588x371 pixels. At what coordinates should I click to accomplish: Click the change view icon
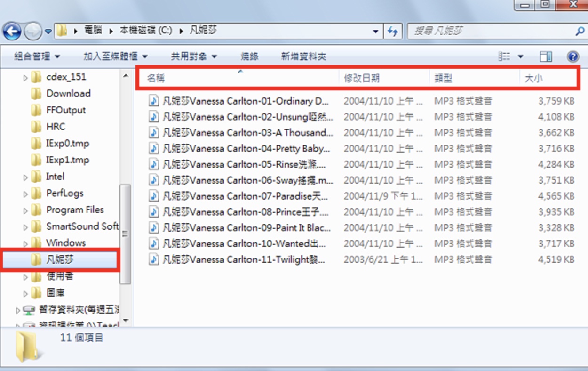click(x=504, y=56)
